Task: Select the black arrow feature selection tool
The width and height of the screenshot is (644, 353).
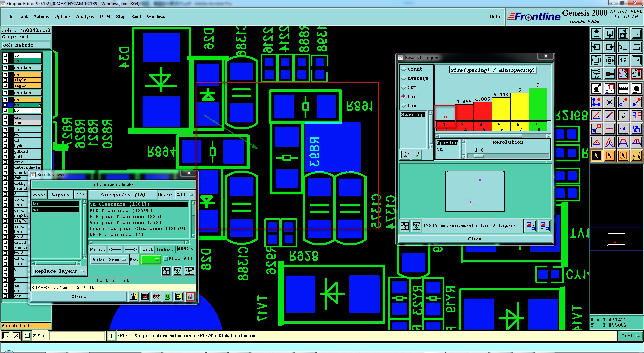Action: [x=596, y=156]
